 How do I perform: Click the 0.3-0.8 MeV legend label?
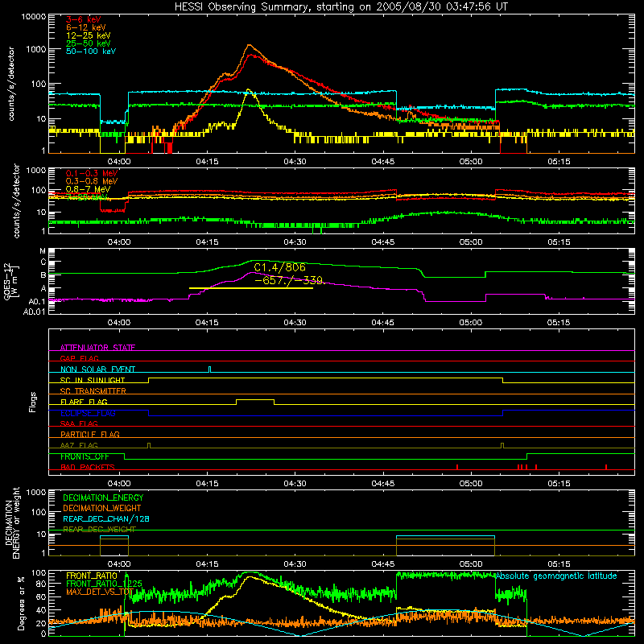click(92, 181)
